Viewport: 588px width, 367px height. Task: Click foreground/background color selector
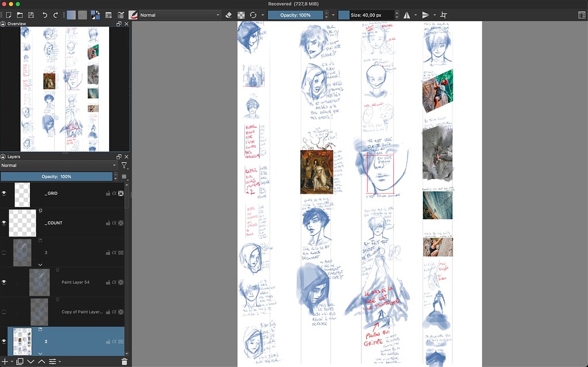pyautogui.click(x=95, y=15)
